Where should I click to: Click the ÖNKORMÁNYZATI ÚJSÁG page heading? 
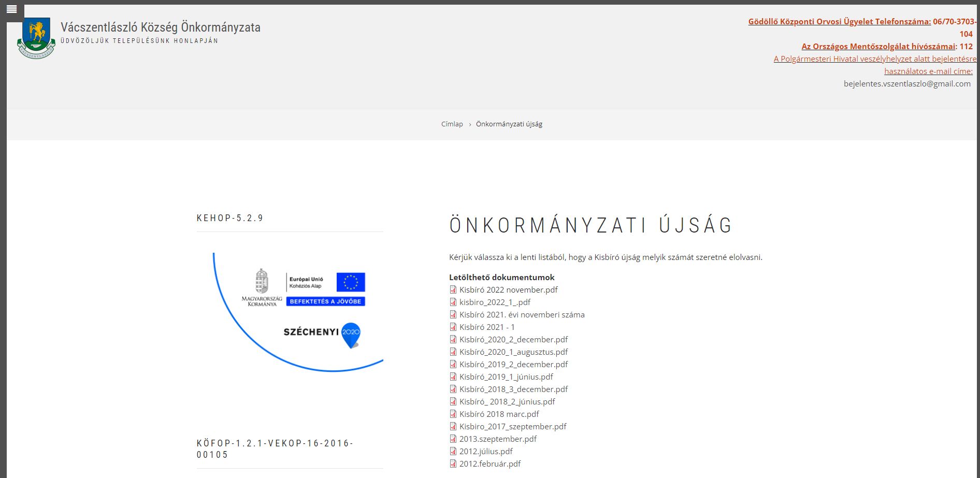click(x=591, y=225)
